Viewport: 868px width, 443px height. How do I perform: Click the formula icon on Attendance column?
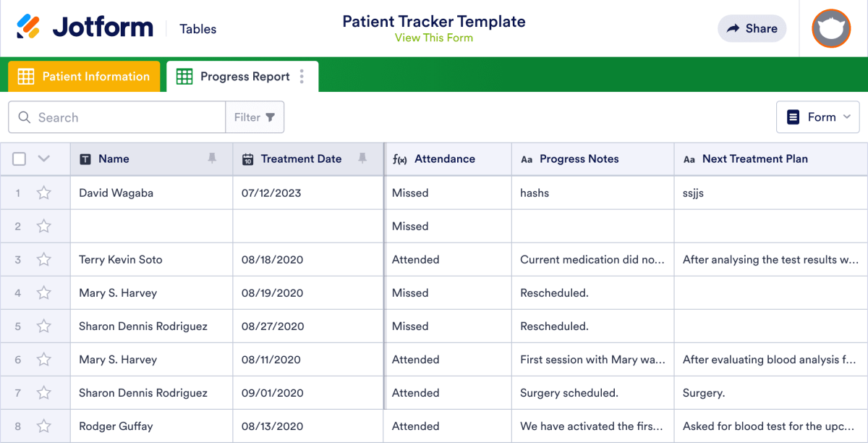click(x=399, y=159)
